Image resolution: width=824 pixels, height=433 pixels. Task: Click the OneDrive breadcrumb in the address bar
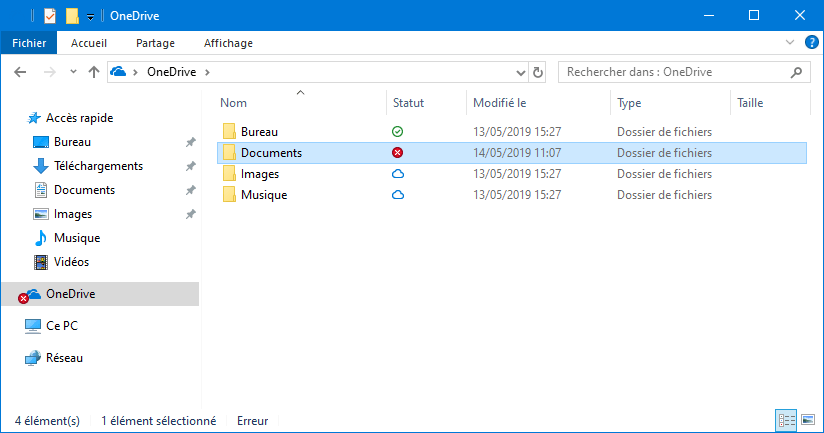coord(171,72)
